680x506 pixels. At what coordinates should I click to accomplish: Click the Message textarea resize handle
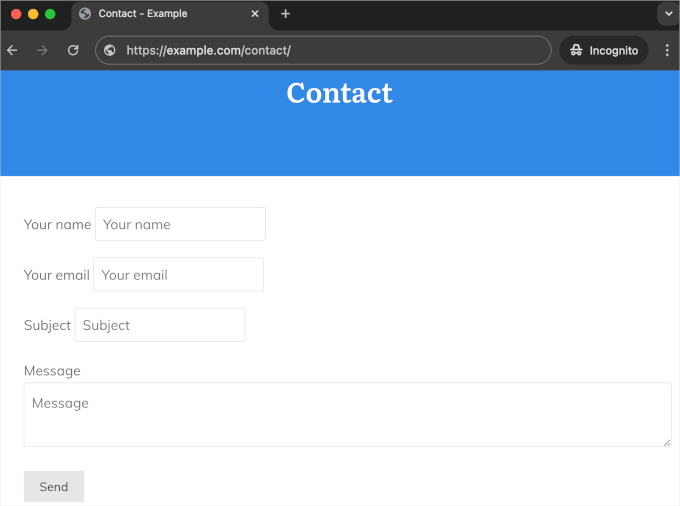667,442
